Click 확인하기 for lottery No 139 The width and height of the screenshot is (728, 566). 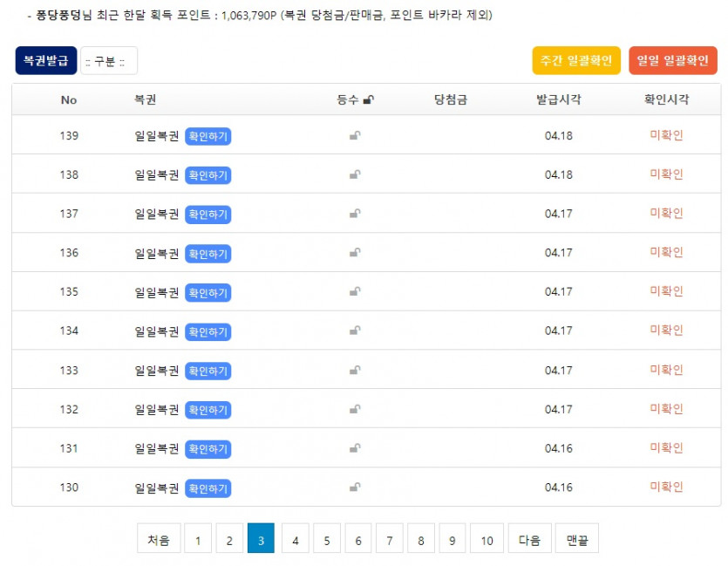[x=208, y=137]
